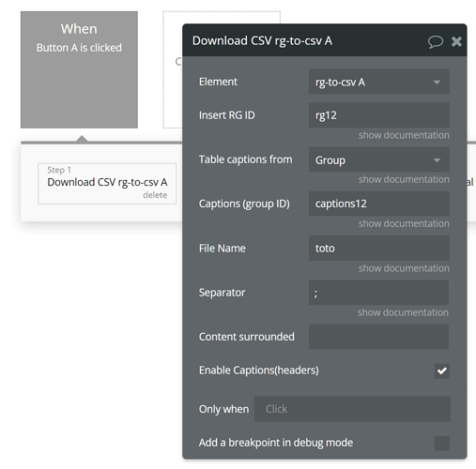The image size is (476, 469).
Task: Delete Step 1 Download CSV action
Action: click(155, 195)
